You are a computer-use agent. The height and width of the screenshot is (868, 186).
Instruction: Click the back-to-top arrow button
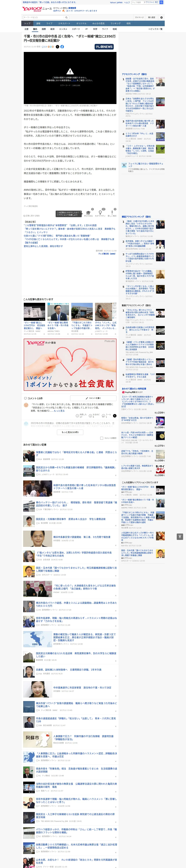180,537
